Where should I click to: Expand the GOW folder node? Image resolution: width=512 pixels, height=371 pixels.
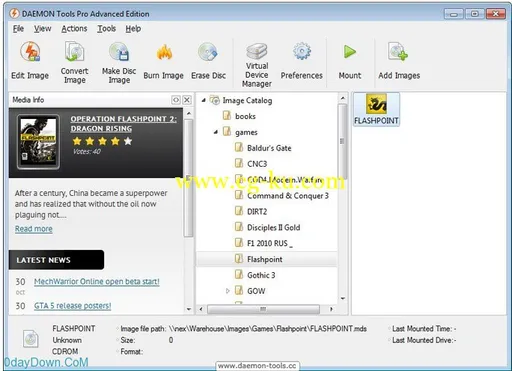coord(228,291)
